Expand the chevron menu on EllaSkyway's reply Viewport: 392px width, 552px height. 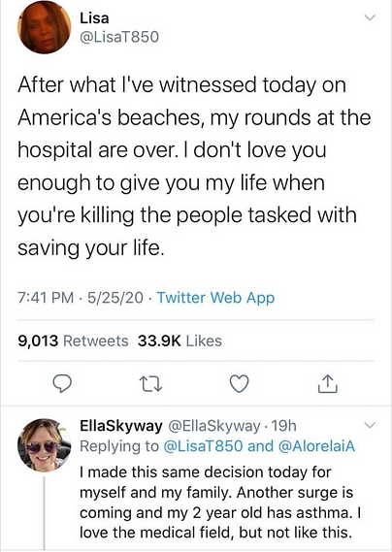370,425
